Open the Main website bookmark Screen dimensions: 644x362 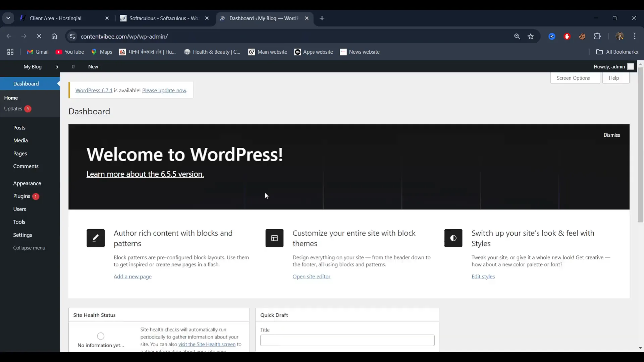tap(268, 52)
